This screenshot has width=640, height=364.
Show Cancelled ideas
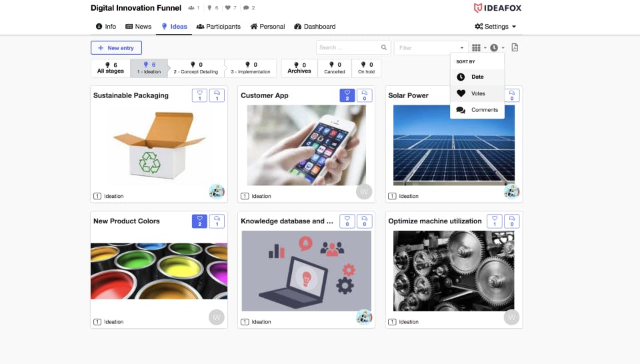(x=334, y=68)
